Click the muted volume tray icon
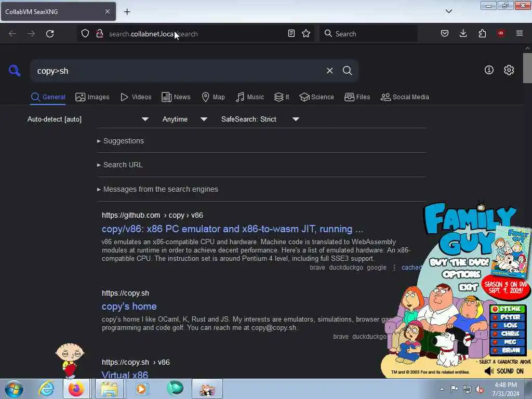 click(x=480, y=390)
